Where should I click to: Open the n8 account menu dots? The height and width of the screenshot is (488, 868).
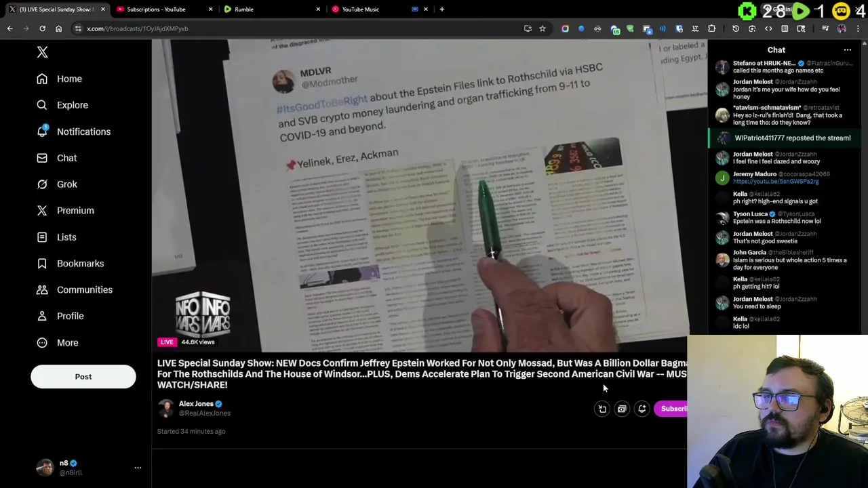(x=138, y=468)
